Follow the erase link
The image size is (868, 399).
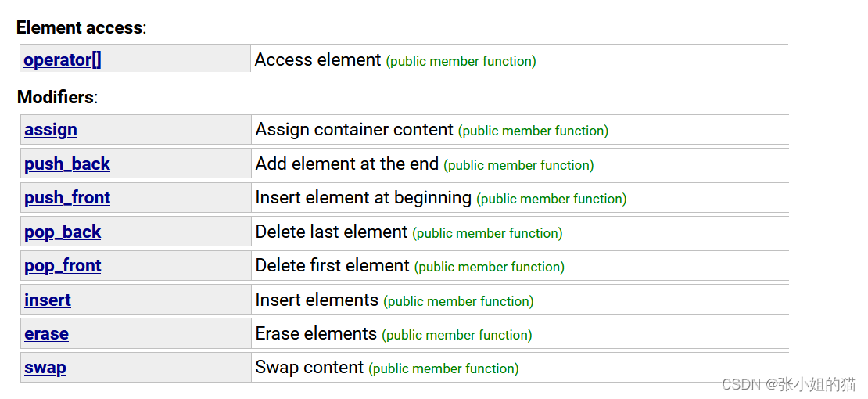46,334
